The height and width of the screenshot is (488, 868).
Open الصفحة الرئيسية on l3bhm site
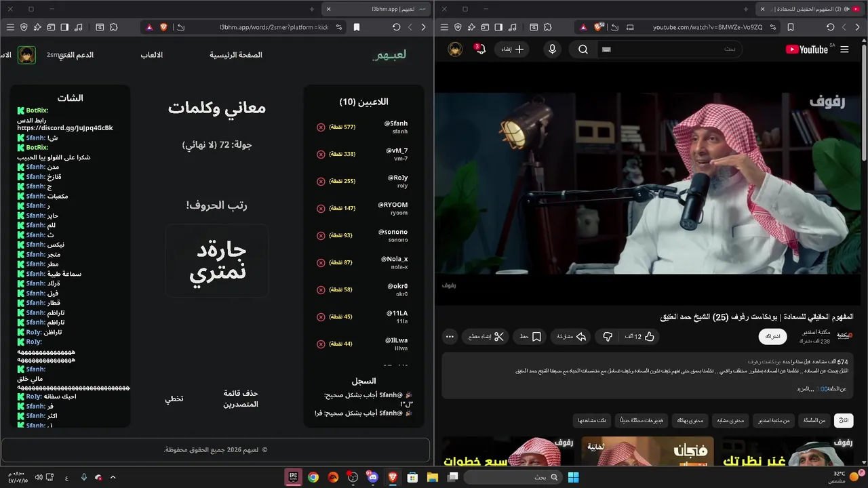tap(235, 55)
